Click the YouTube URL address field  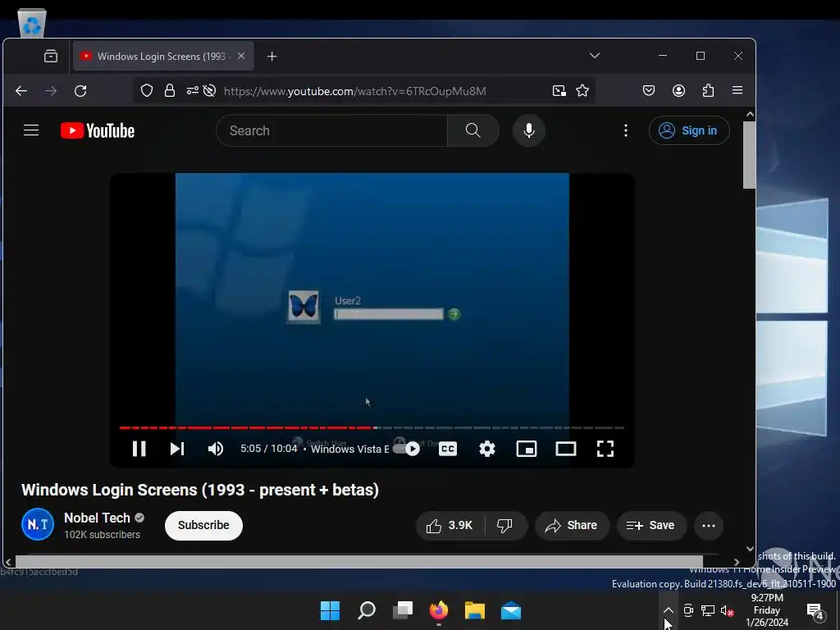354,91
